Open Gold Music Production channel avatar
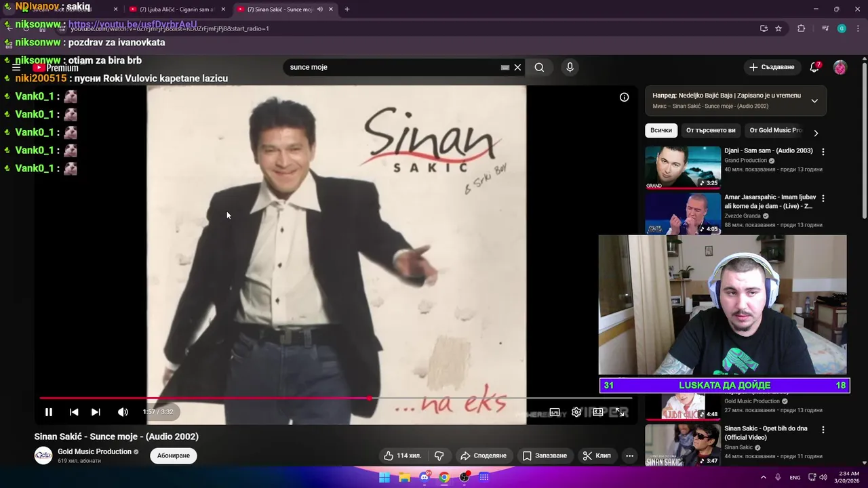This screenshot has height=488, width=868. click(x=43, y=455)
